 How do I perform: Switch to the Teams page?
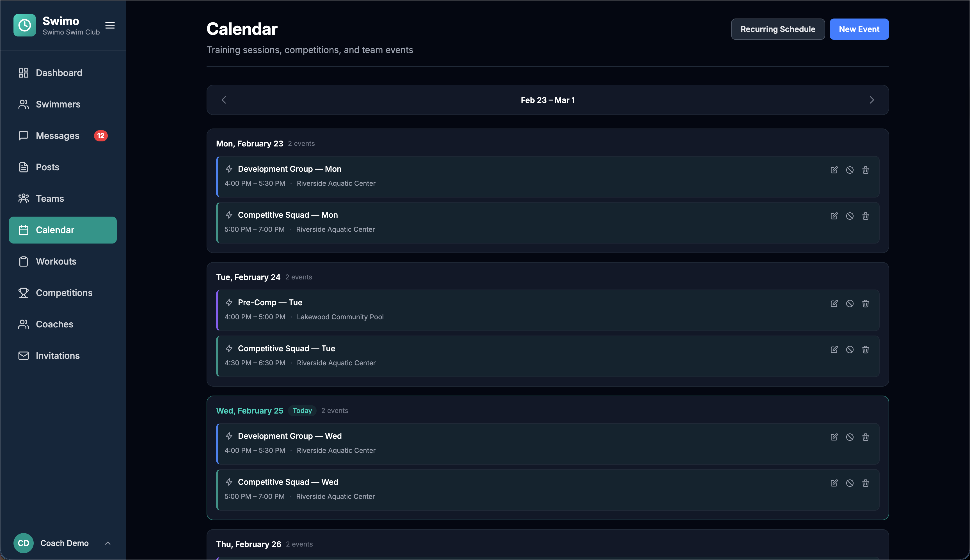point(50,198)
